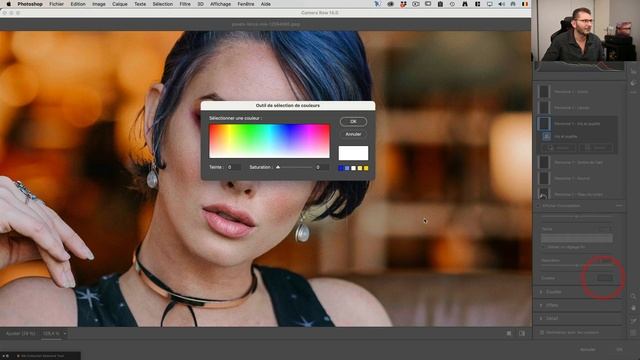Open the Affichage menu
The height and width of the screenshot is (360, 640).
pyautogui.click(x=220, y=4)
